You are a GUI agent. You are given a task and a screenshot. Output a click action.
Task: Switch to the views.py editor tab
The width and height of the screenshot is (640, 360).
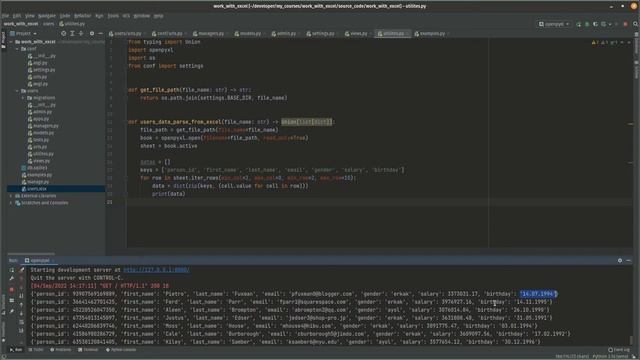[358, 33]
